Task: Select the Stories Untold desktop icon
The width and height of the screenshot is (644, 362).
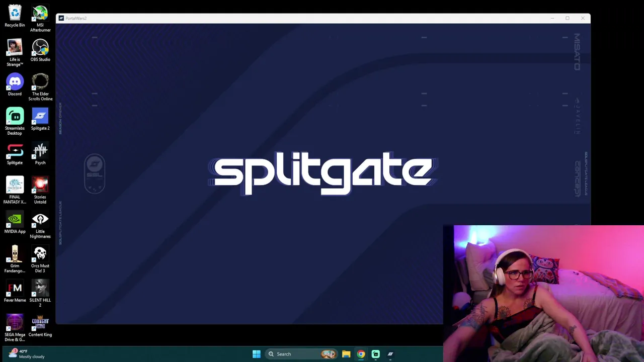Action: 40,191
